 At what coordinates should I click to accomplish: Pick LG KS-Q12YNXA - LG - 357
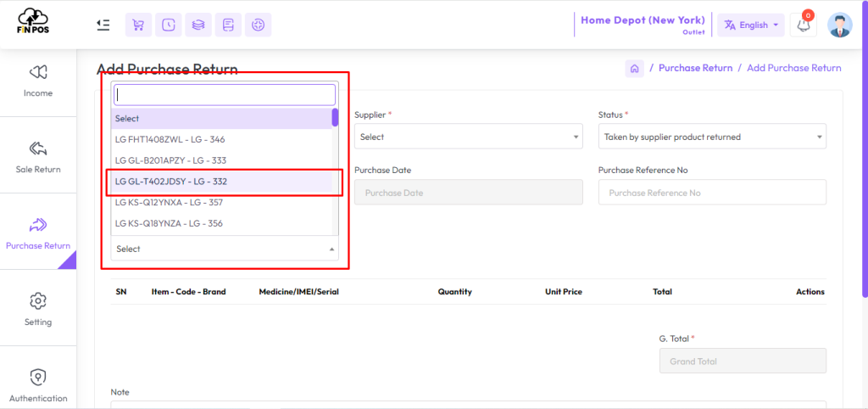tap(221, 203)
